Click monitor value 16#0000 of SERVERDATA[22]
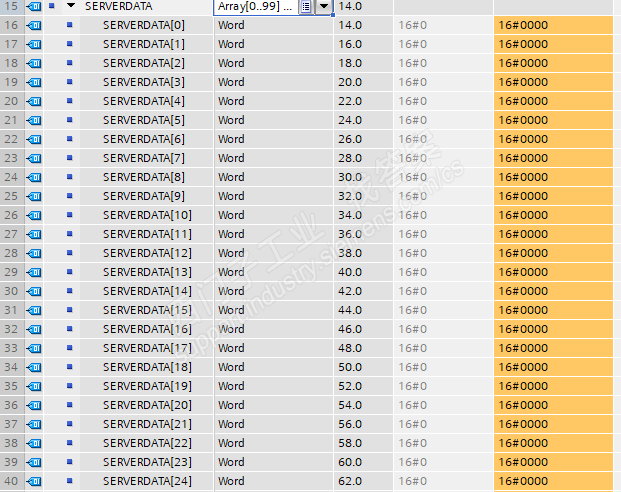 [523, 444]
